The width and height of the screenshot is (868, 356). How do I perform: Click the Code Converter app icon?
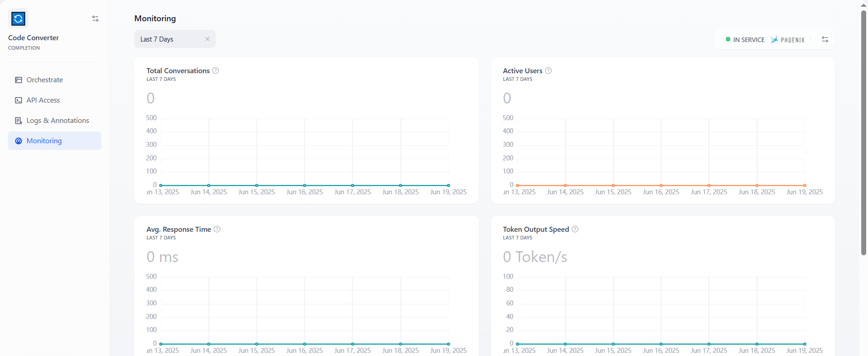[x=18, y=19]
